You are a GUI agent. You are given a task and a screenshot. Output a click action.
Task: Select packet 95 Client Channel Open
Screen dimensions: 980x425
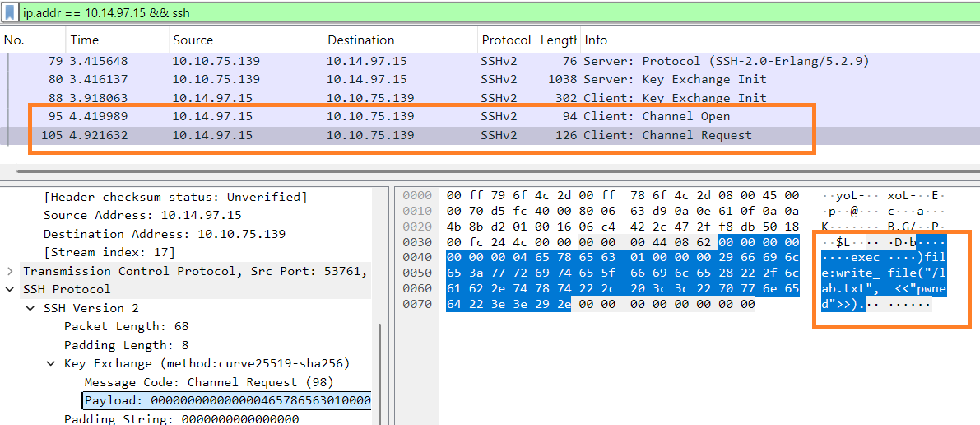490,116
